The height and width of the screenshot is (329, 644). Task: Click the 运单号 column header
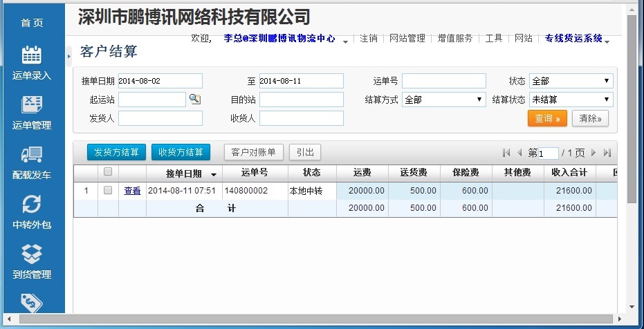(x=255, y=173)
